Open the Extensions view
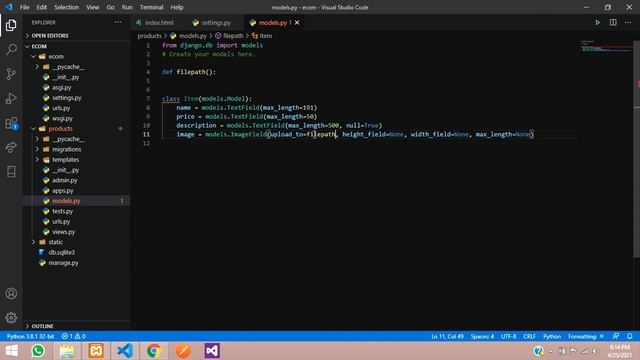The height and width of the screenshot is (360, 640). (x=11, y=123)
